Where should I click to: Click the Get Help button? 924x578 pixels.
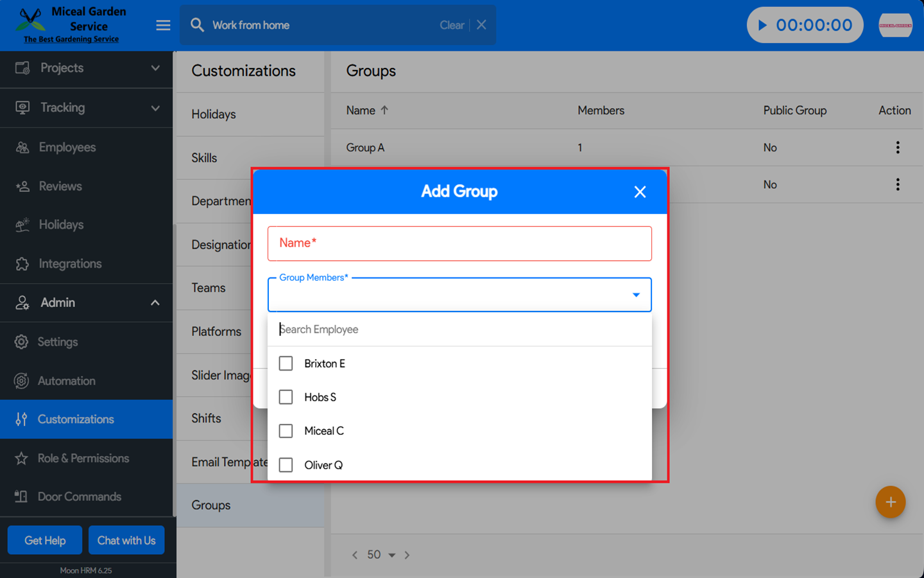pos(45,540)
